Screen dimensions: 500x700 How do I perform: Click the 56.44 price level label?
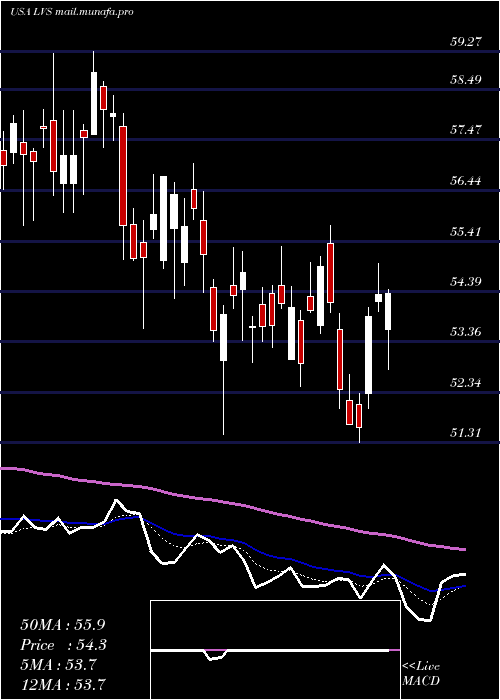(x=465, y=181)
